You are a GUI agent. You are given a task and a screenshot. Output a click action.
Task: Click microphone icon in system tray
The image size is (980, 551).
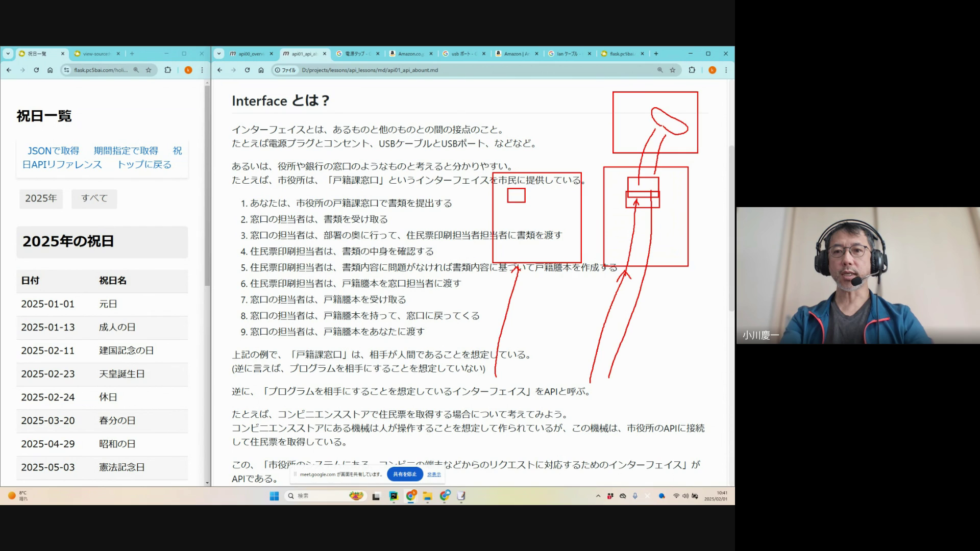(x=635, y=496)
